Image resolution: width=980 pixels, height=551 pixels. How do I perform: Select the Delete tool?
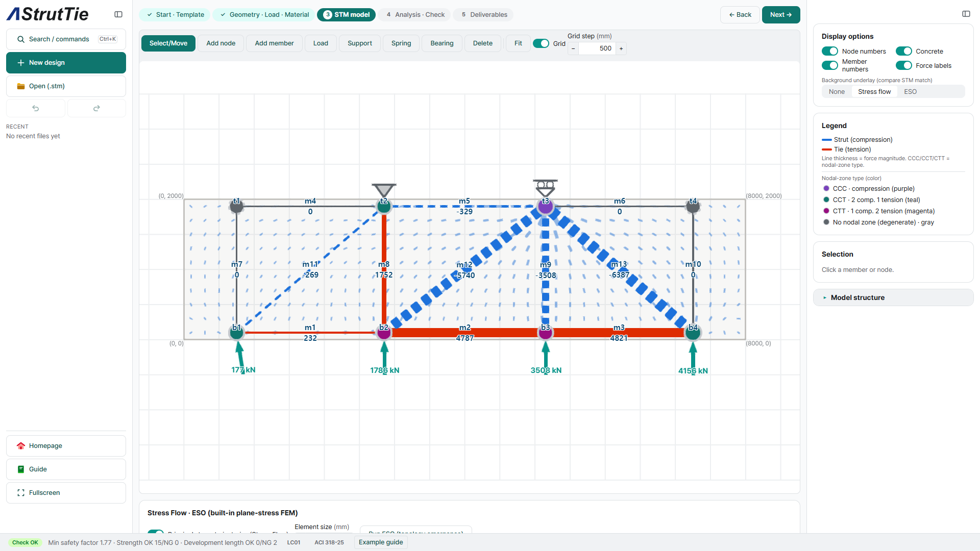pos(483,43)
